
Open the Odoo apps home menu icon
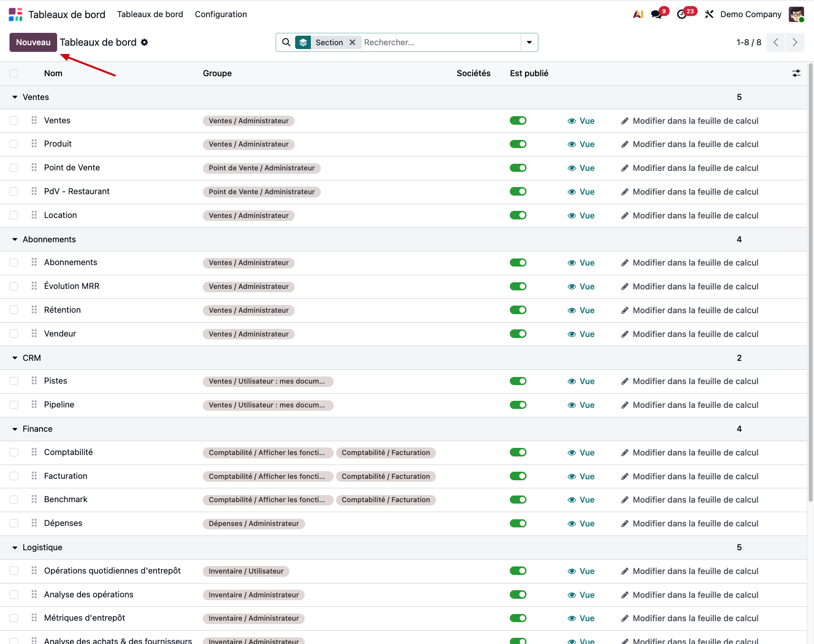click(15, 14)
